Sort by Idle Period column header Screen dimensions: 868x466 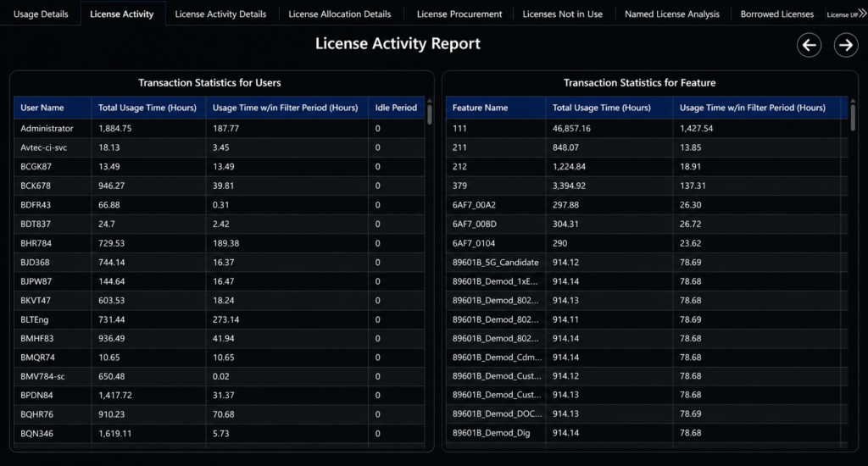coord(396,108)
